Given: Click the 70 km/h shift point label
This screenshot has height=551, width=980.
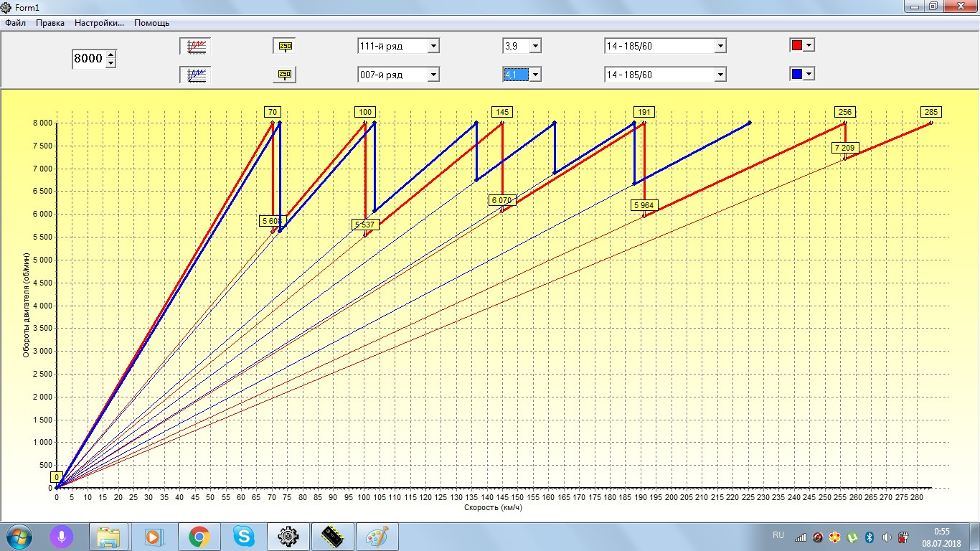Looking at the screenshot, I should tap(273, 112).
